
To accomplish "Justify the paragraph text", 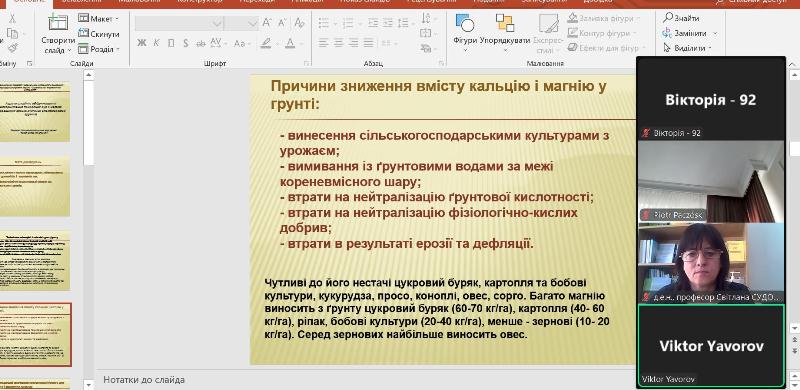I will click(x=368, y=43).
